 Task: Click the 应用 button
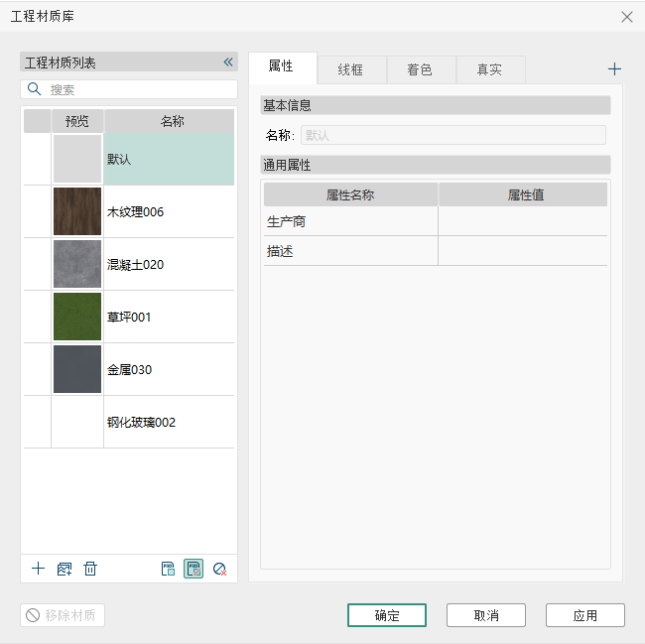click(584, 615)
